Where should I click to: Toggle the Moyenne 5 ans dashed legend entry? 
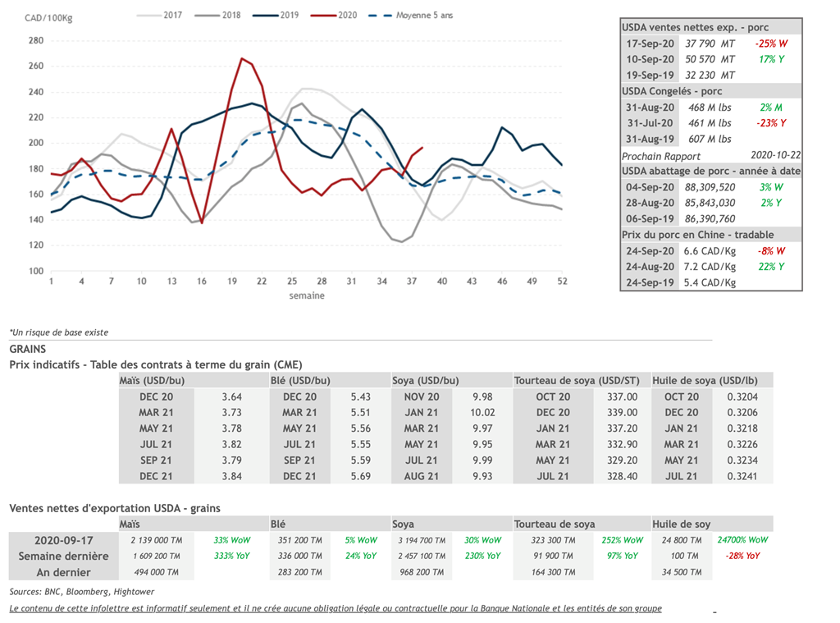[x=416, y=15]
